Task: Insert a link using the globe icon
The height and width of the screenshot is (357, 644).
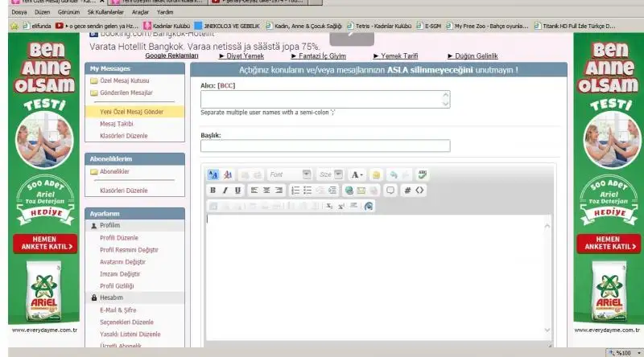Action: (349, 191)
